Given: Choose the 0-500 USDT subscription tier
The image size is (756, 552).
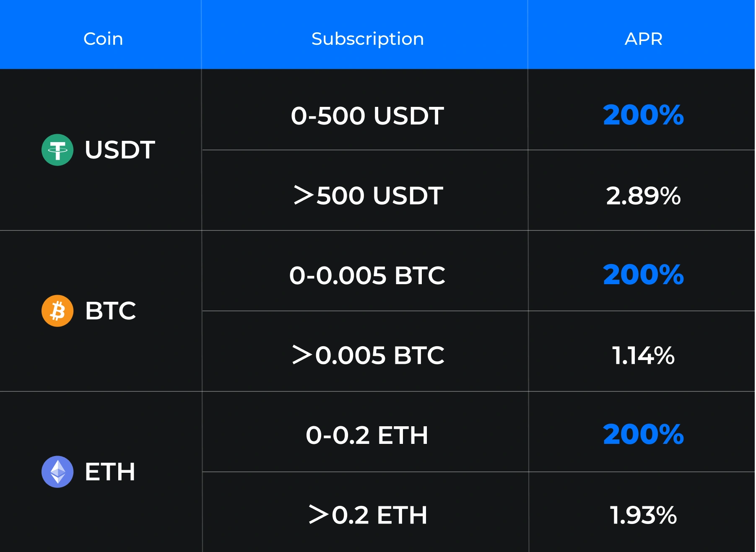Looking at the screenshot, I should click(367, 116).
